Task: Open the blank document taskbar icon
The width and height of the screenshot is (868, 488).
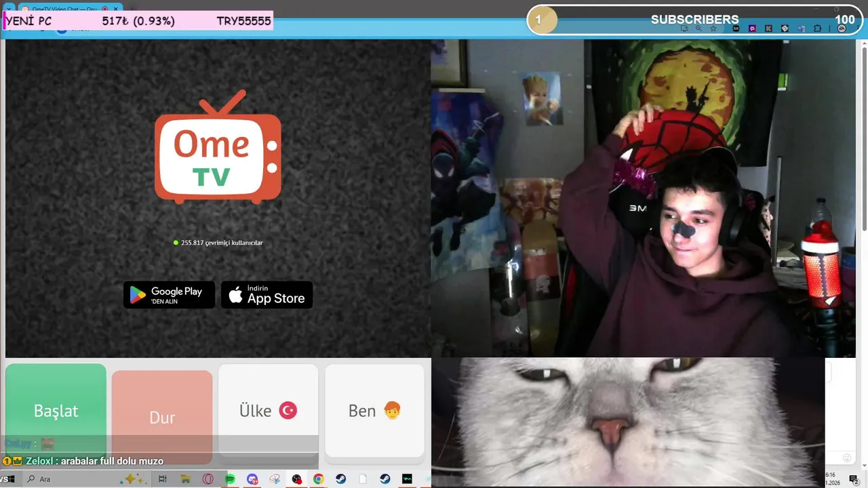Action: point(363,479)
